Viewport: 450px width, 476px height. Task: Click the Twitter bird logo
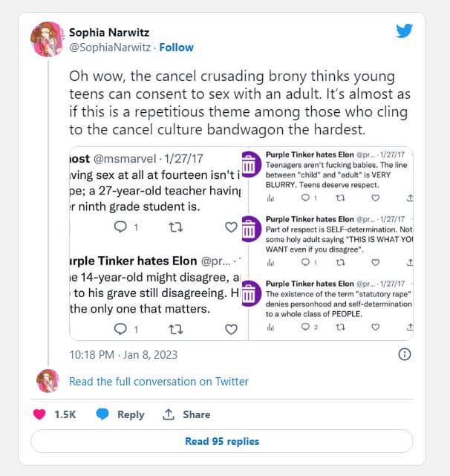click(404, 32)
